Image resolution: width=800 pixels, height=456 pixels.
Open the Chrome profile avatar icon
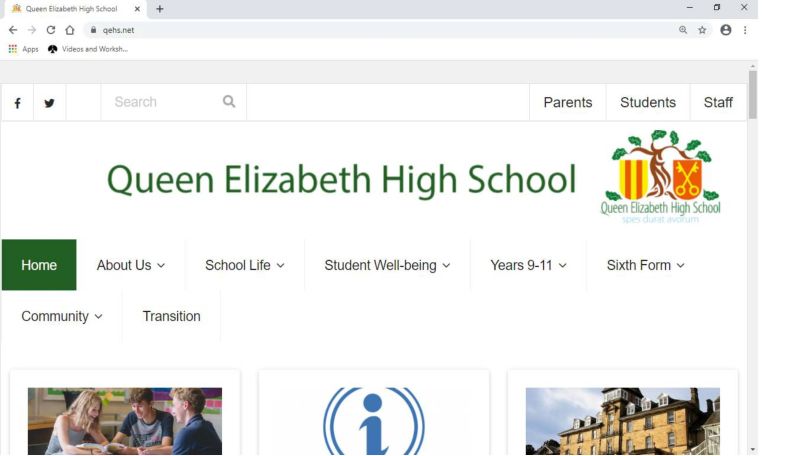click(x=726, y=30)
